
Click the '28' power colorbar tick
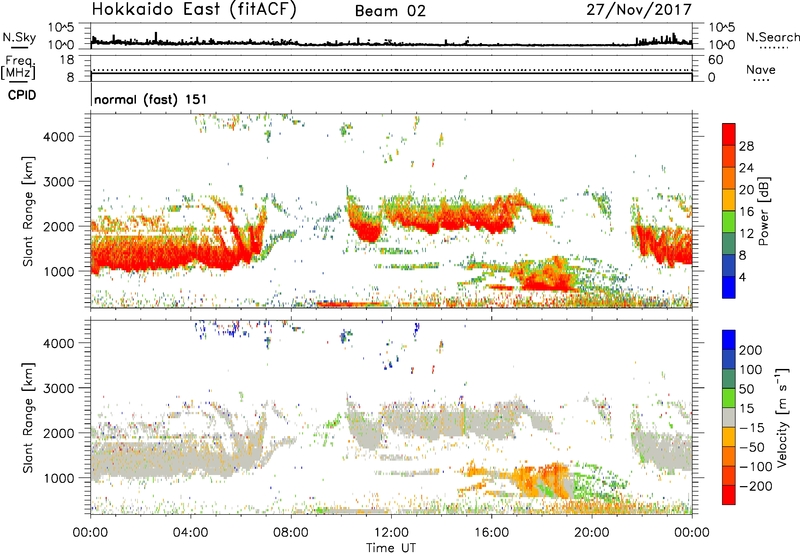click(746, 146)
